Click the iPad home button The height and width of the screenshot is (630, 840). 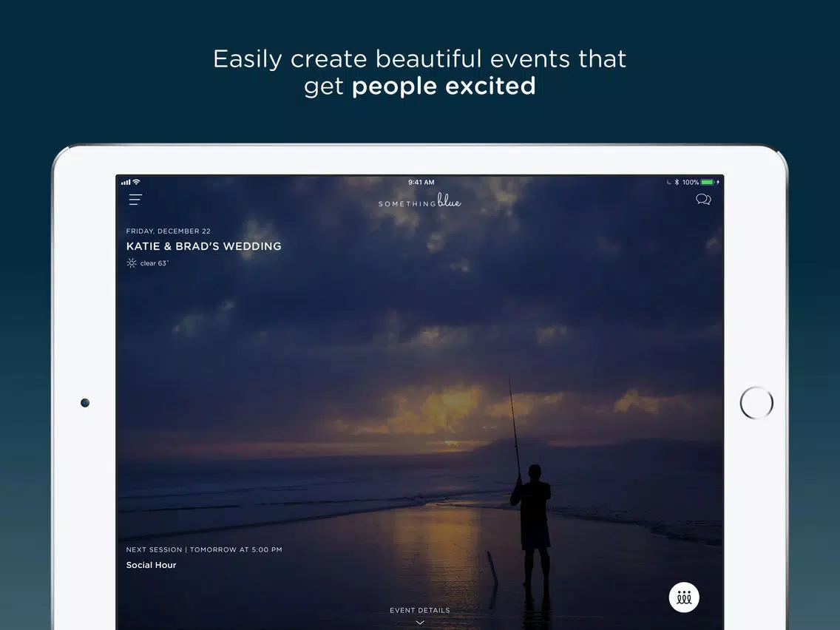756,403
